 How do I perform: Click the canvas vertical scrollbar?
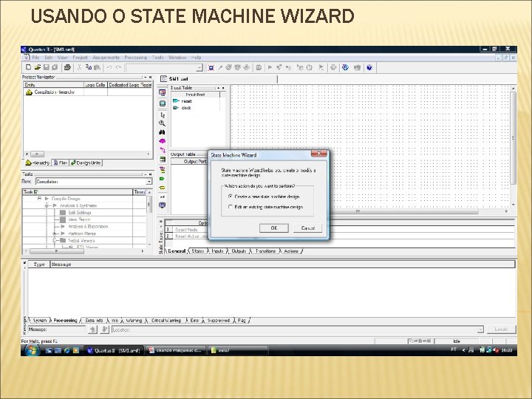[513, 146]
